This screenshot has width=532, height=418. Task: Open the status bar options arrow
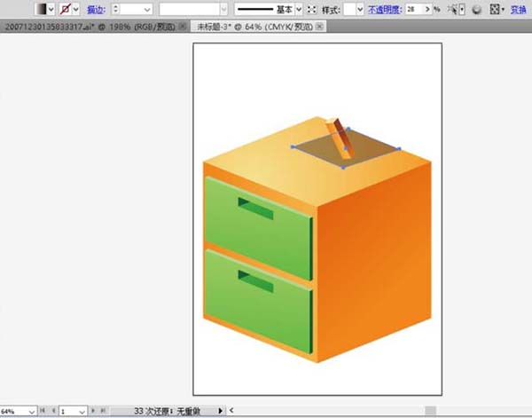[x=220, y=411]
